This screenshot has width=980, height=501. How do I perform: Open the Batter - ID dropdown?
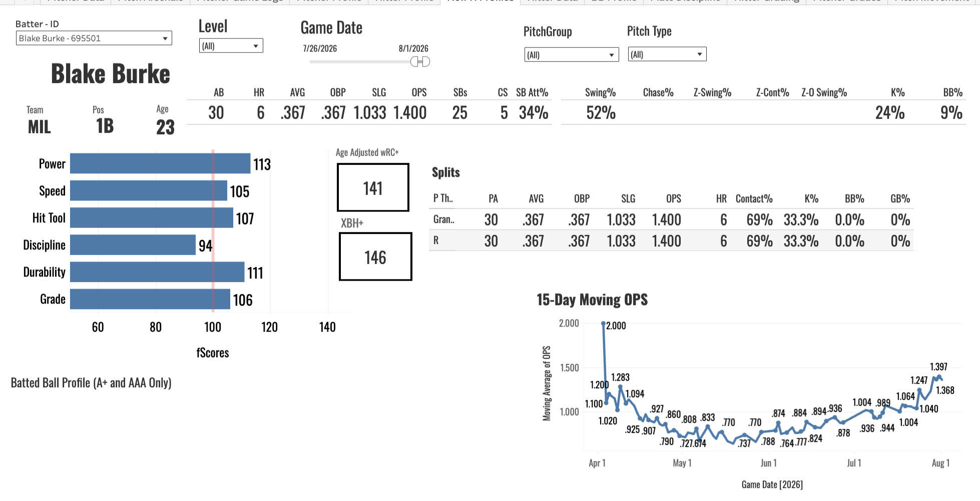pyautogui.click(x=94, y=38)
